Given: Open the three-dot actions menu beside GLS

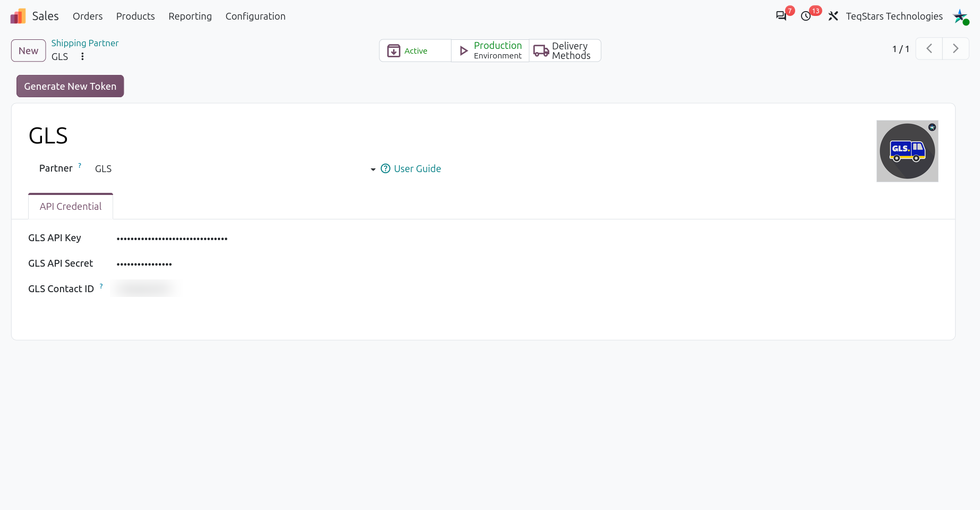Looking at the screenshot, I should (x=82, y=56).
